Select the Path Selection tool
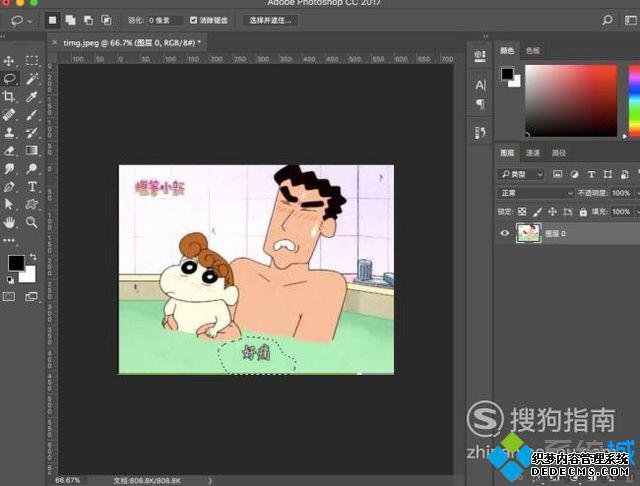 tap(9, 204)
